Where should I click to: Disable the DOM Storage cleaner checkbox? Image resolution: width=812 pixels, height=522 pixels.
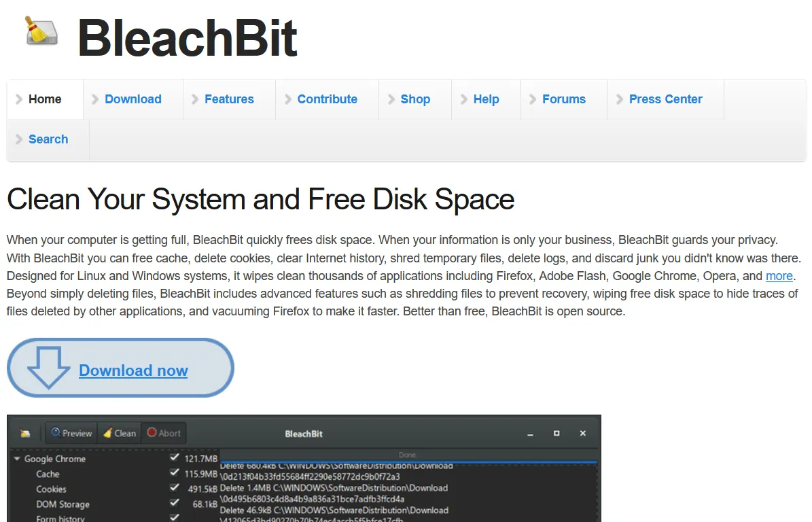coord(175,503)
